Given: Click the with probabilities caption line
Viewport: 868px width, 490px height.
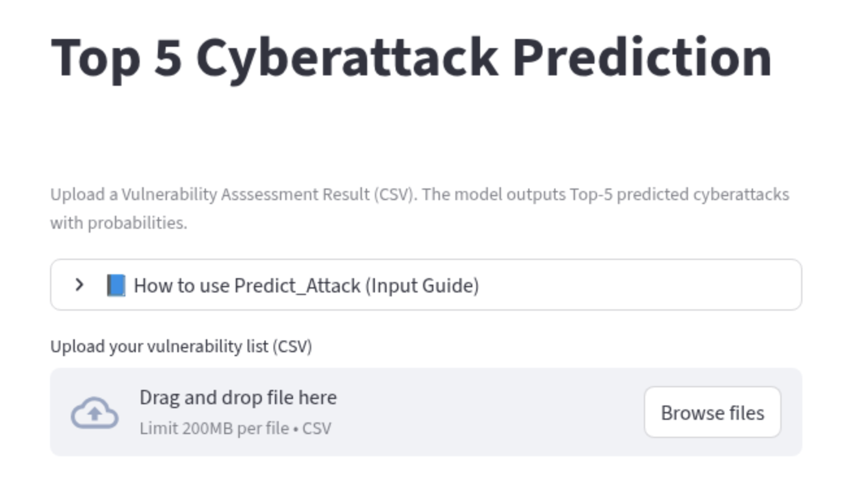Looking at the screenshot, I should pyautogui.click(x=119, y=223).
